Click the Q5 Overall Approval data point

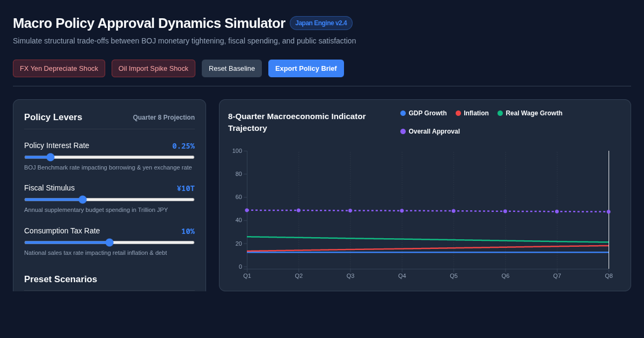(453, 211)
